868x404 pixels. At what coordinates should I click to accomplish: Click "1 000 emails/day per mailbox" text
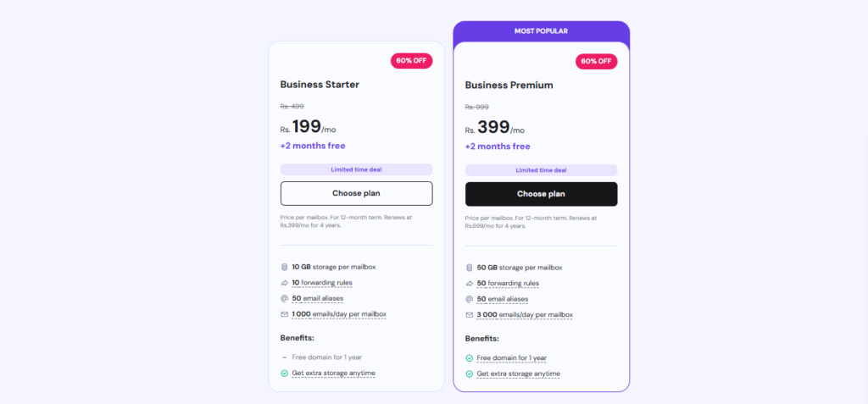339,314
